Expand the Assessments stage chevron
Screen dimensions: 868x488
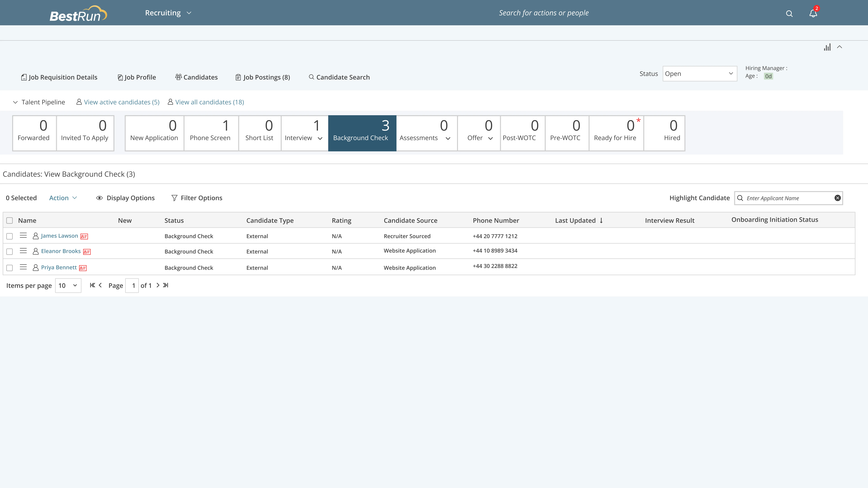[448, 138]
